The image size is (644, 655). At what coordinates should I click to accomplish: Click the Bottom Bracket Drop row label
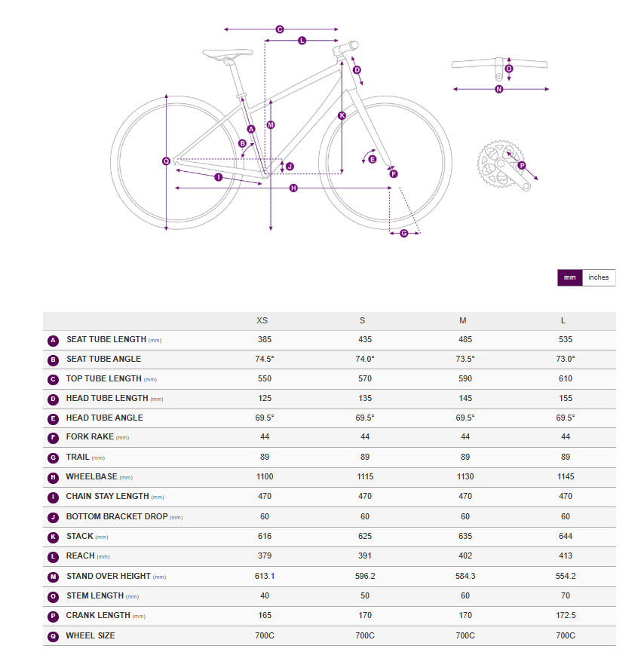coord(116,517)
